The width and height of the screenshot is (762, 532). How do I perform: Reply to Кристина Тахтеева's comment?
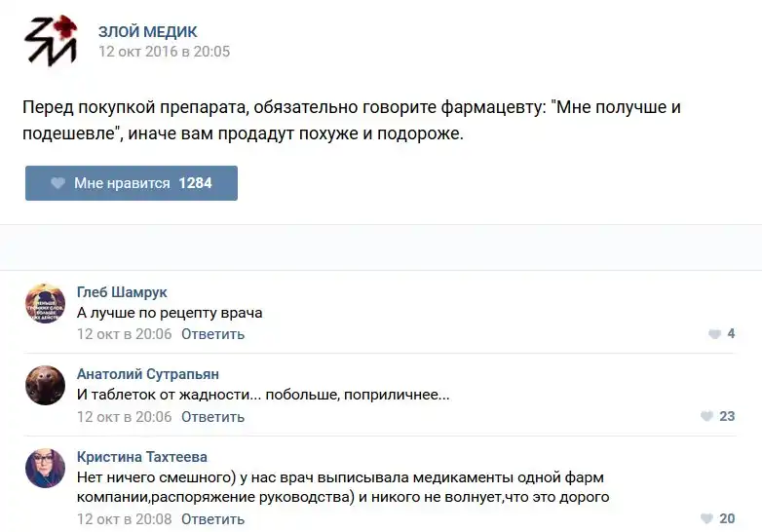click(x=212, y=519)
